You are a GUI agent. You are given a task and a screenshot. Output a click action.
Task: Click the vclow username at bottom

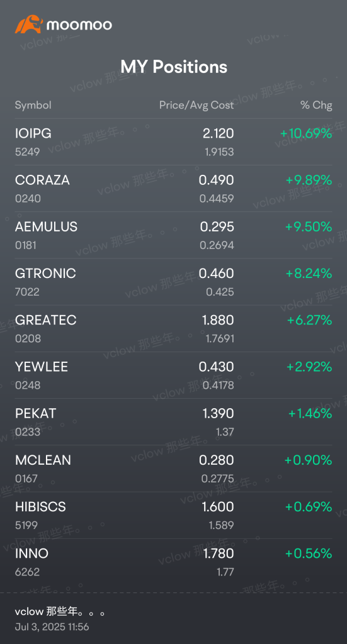(x=60, y=611)
